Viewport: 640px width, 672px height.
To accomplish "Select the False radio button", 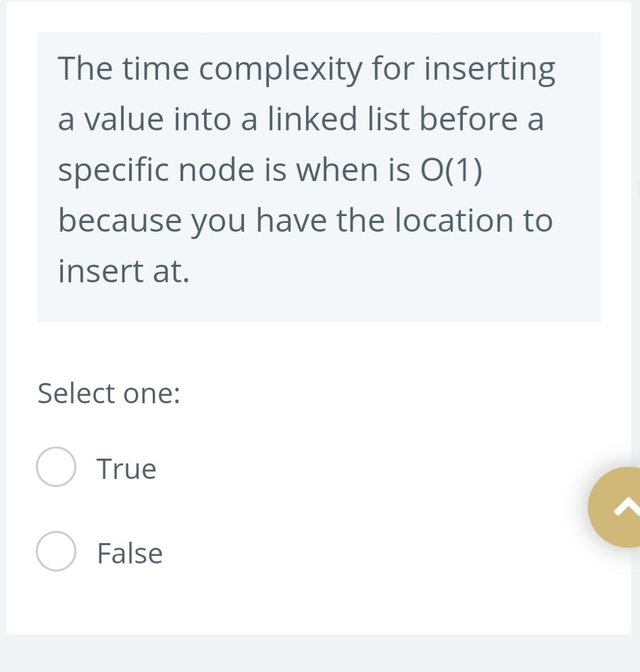I will pos(56,552).
